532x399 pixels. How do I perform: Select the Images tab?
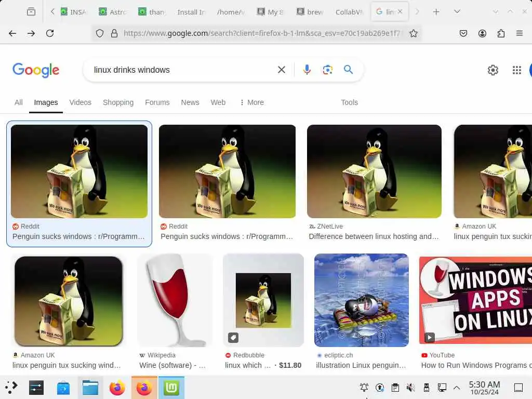46,102
